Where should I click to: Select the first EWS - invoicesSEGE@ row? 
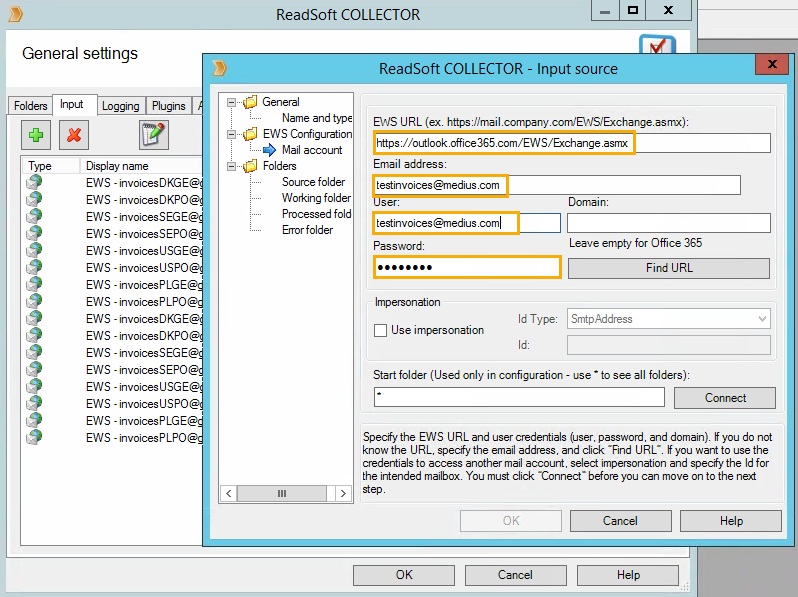(x=112, y=217)
